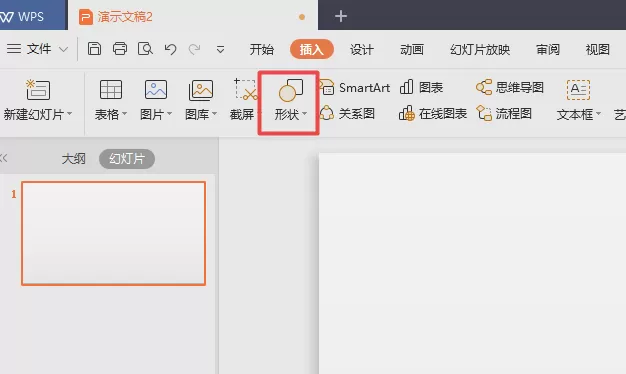
Task: Open Print Preview icon
Action: (145, 49)
